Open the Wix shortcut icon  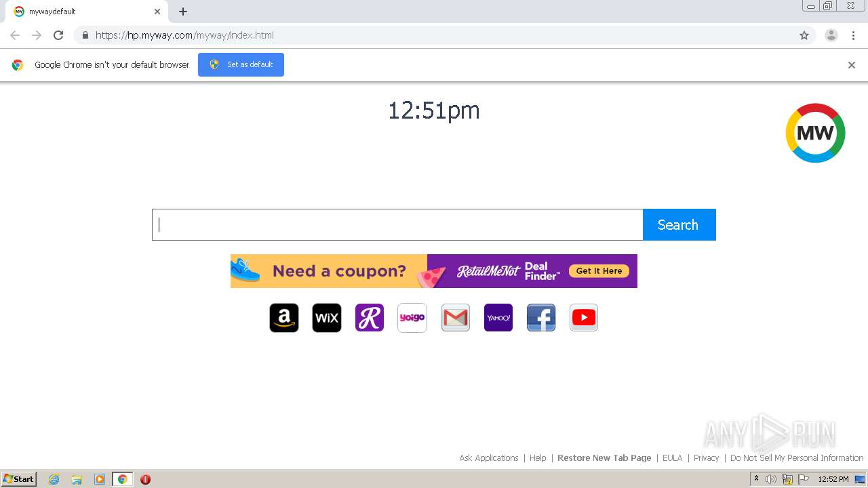[x=327, y=318]
